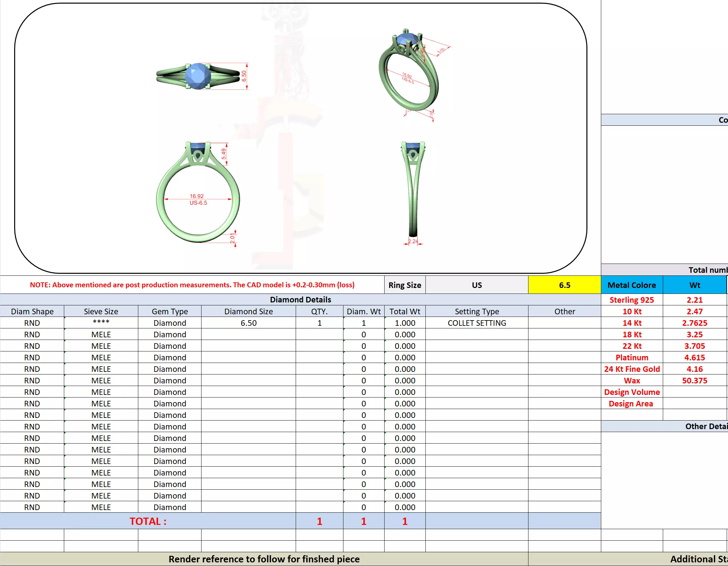This screenshot has height=566, width=728.
Task: Click the red production measurements note
Action: point(192,285)
